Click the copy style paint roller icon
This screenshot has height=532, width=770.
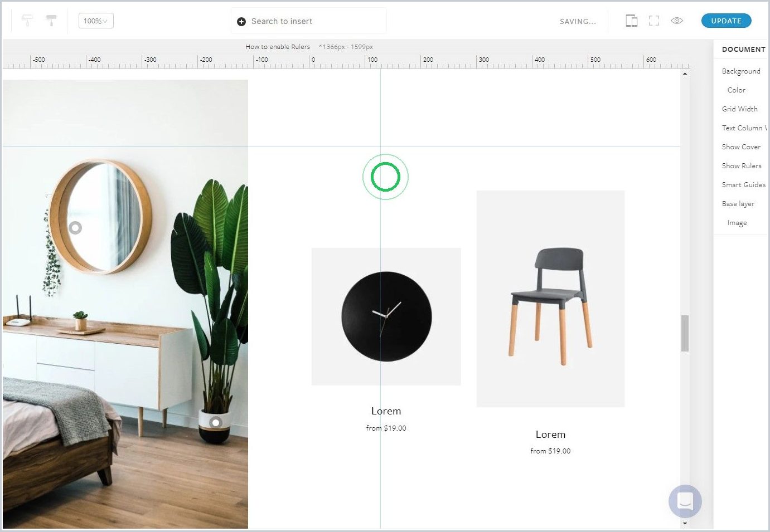tap(27, 21)
